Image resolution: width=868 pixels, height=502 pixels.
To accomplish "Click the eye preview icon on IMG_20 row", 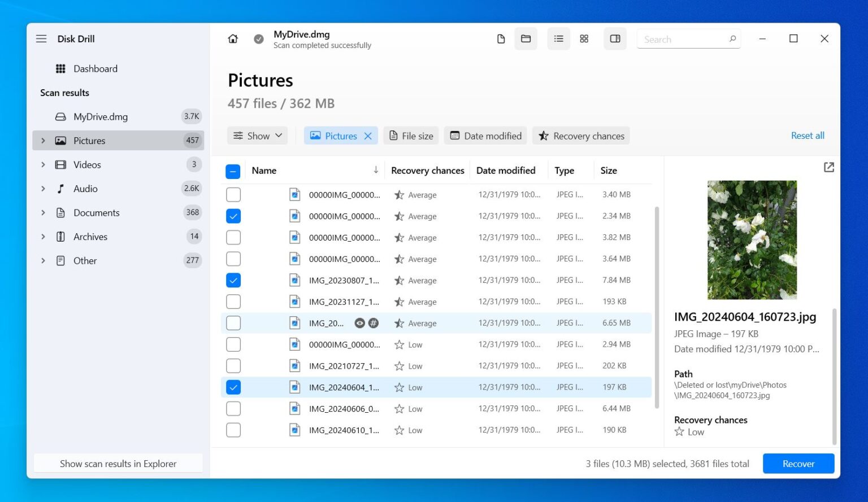I will 359,323.
